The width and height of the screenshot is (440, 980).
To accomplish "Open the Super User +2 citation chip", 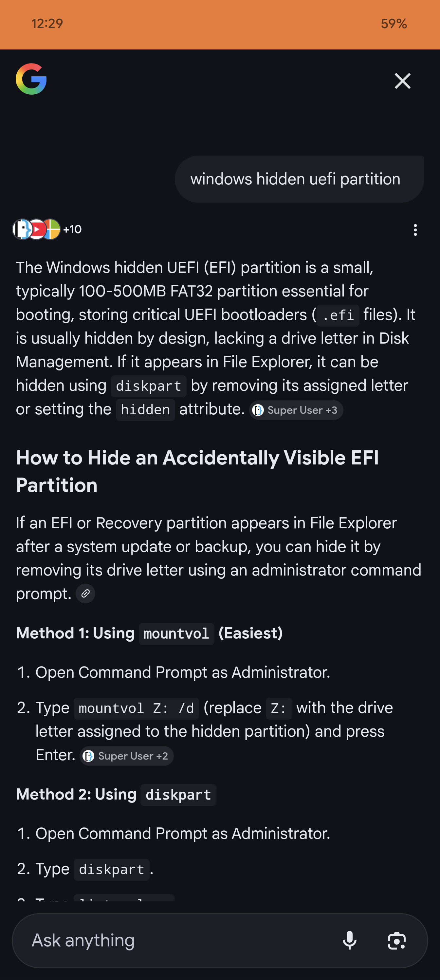I will point(127,756).
